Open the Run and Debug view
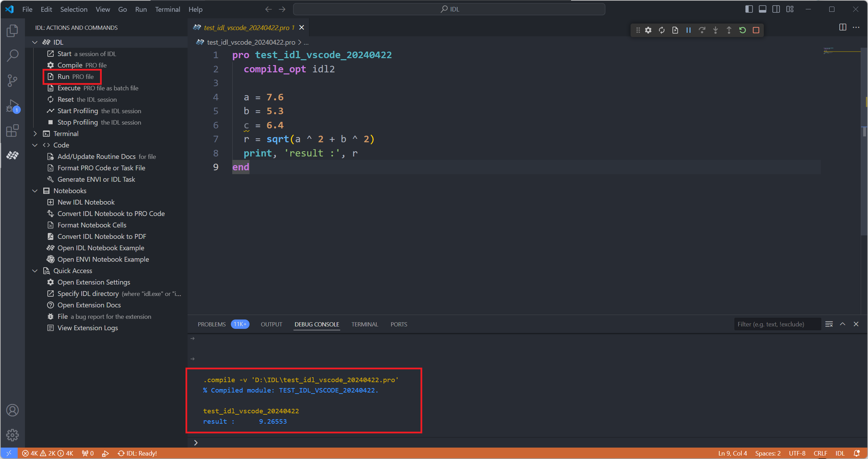868x459 pixels. click(x=12, y=106)
